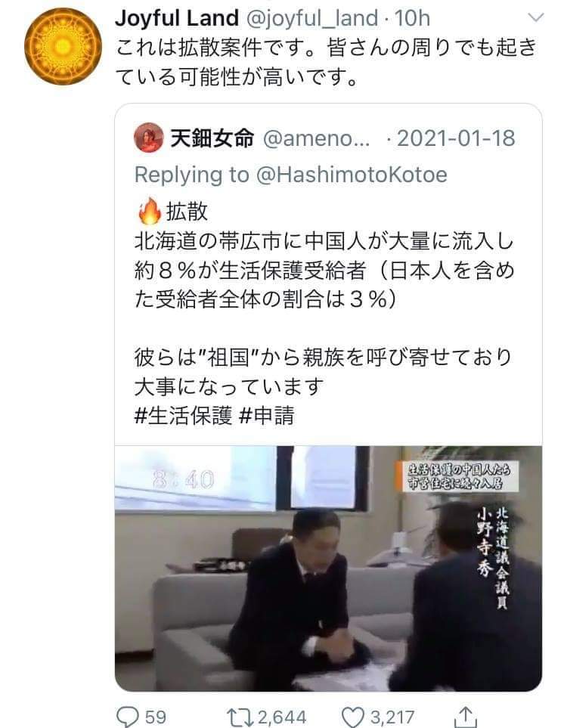Viewport: 564px width, 728px height.
Task: Expand tweet options chevron menu
Action: pyautogui.click(x=536, y=17)
